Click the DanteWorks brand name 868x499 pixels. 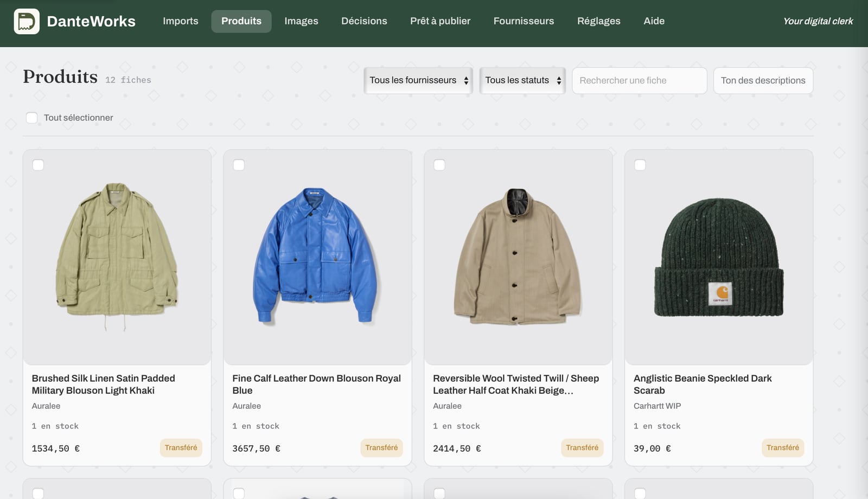click(91, 21)
